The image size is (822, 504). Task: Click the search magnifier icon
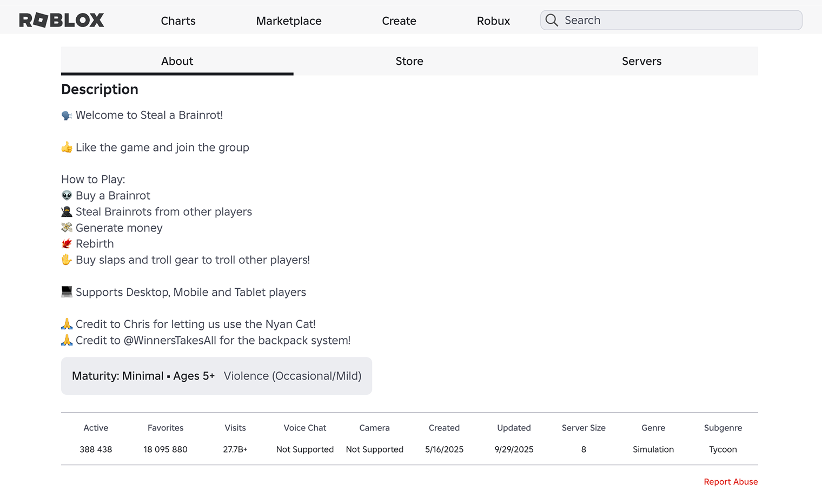(x=552, y=20)
